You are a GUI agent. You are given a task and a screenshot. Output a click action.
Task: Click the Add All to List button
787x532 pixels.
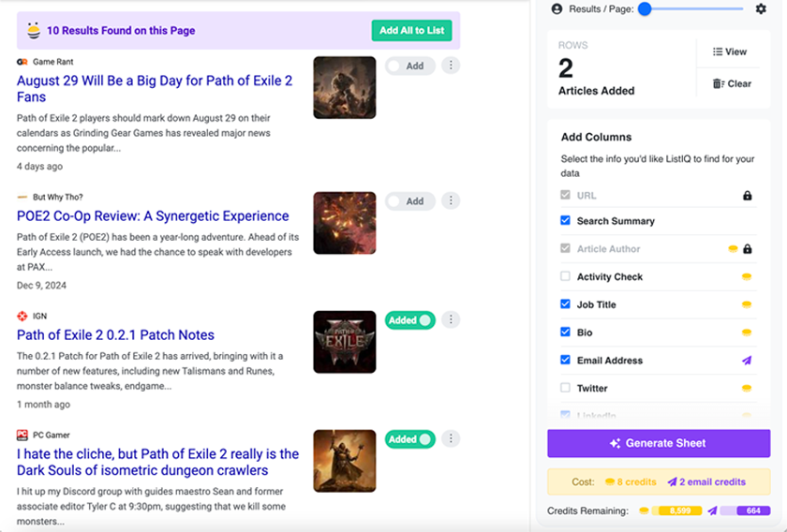tap(411, 31)
